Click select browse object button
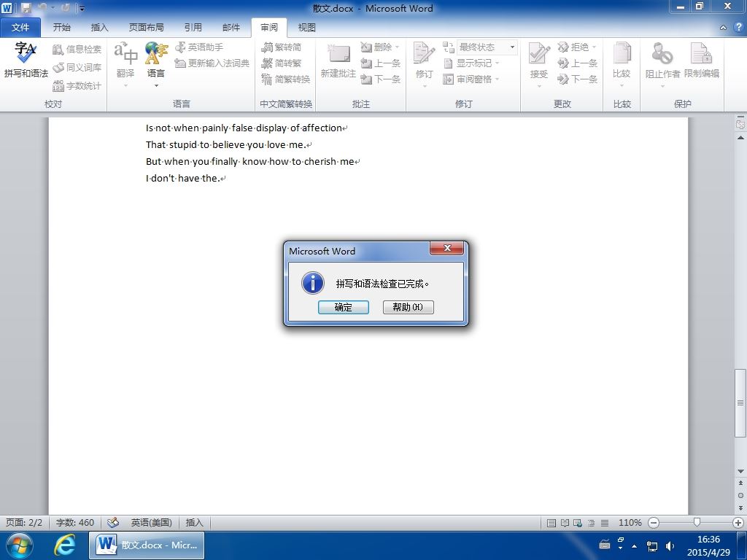Screen dimensions: 747x560 (740, 495)
